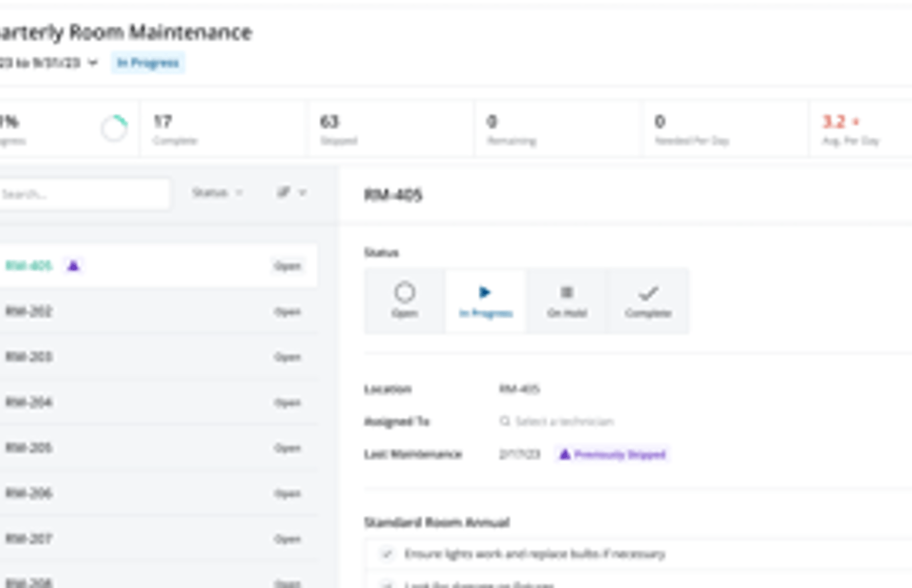Select room RM-206 in the list
Image resolution: width=912 pixels, height=588 pixels.
pos(158,493)
